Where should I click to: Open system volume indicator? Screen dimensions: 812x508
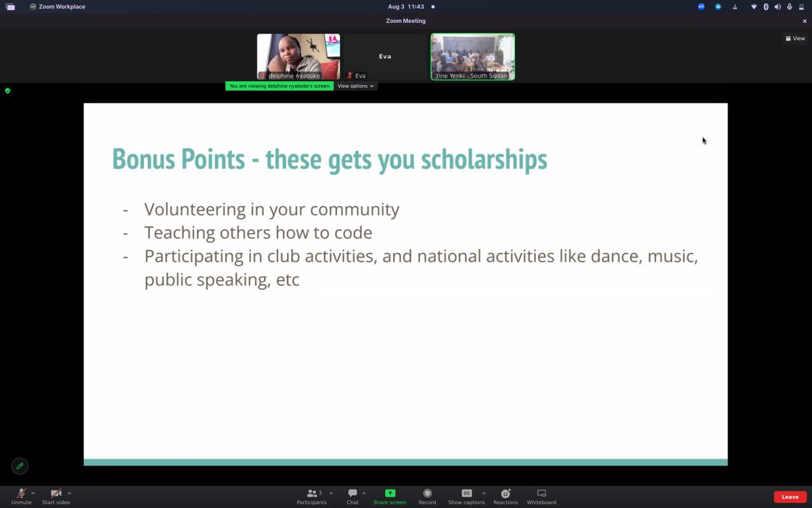pyautogui.click(x=777, y=7)
